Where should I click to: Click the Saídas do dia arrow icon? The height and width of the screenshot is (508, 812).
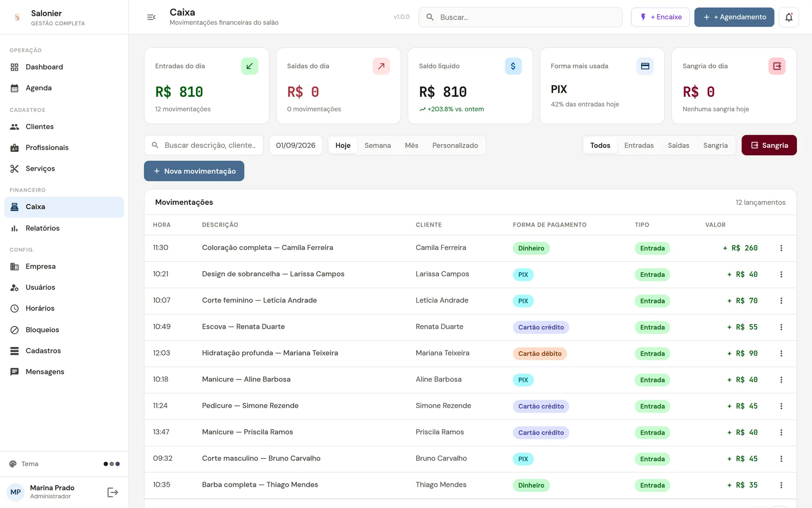click(381, 66)
